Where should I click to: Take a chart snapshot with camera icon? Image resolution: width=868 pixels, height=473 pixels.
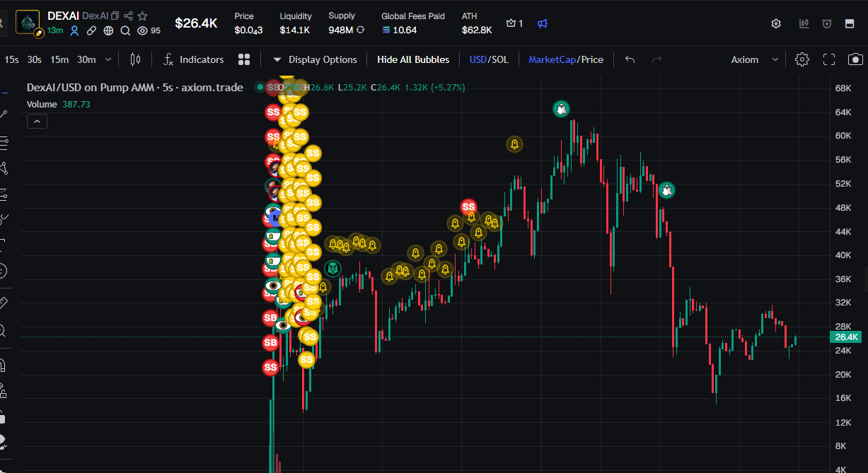[x=855, y=59]
